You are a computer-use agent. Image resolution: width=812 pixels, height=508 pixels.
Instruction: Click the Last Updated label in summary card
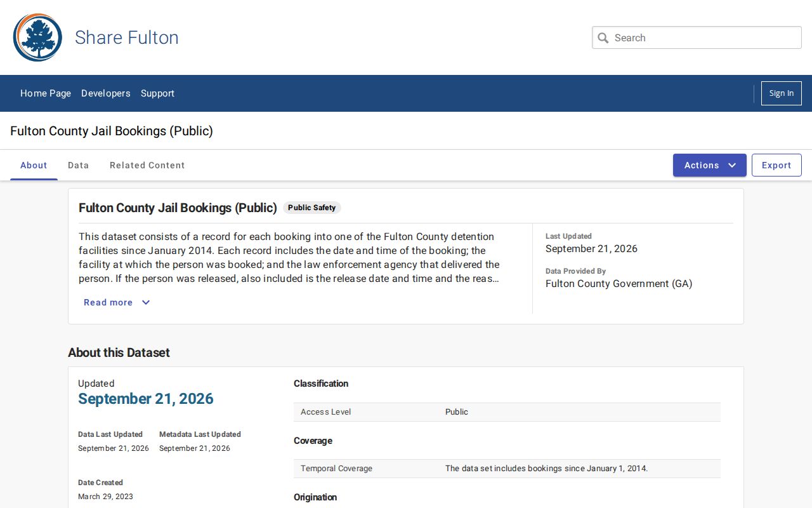point(568,236)
